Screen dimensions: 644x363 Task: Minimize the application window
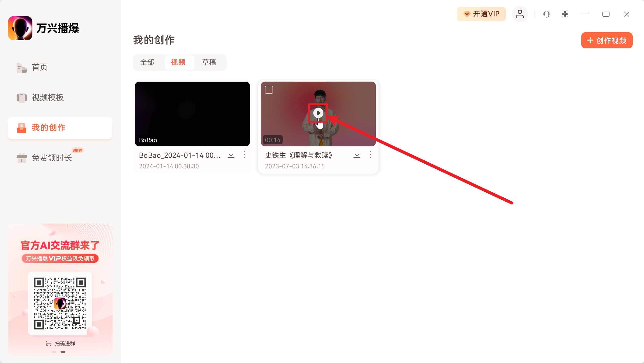click(x=585, y=14)
